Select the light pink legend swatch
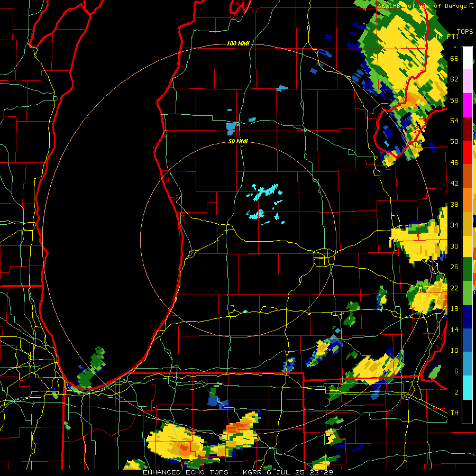This screenshot has height=476, width=476. [x=467, y=81]
